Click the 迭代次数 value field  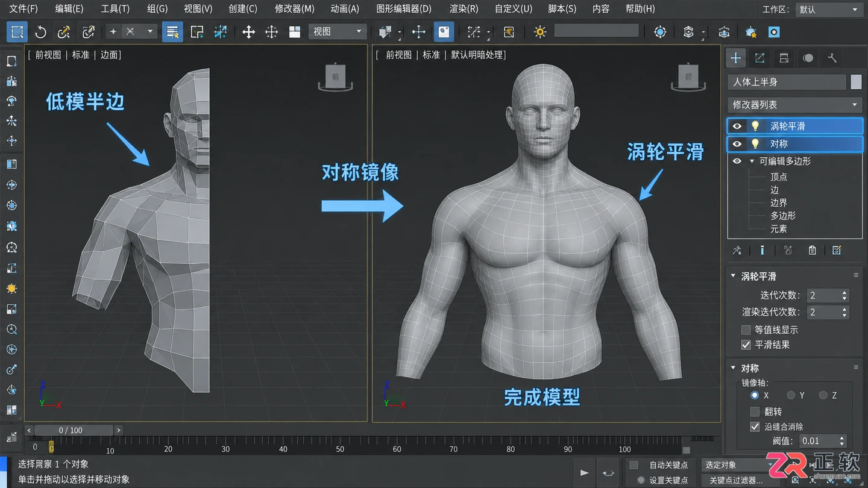pos(823,295)
